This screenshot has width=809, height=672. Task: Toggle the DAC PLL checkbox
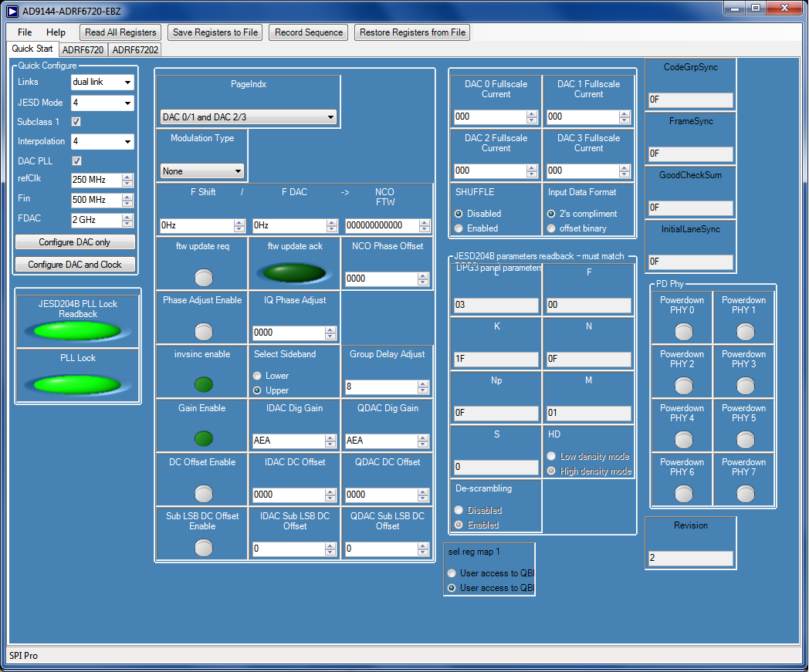click(x=76, y=161)
